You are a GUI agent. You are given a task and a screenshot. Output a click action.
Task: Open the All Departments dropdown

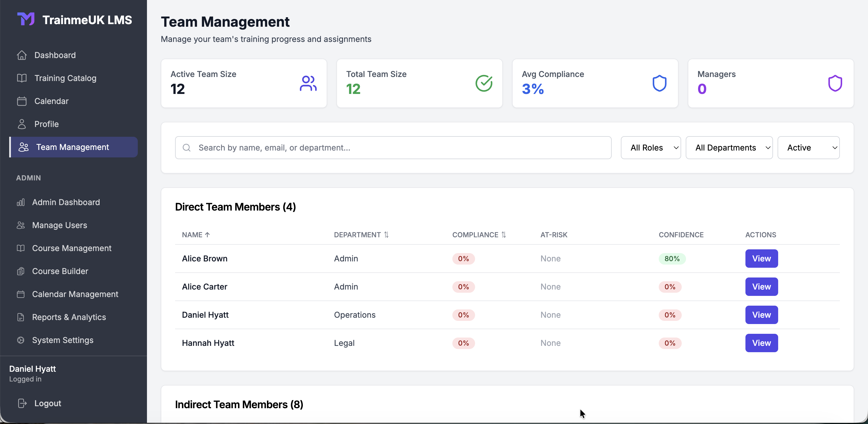729,147
